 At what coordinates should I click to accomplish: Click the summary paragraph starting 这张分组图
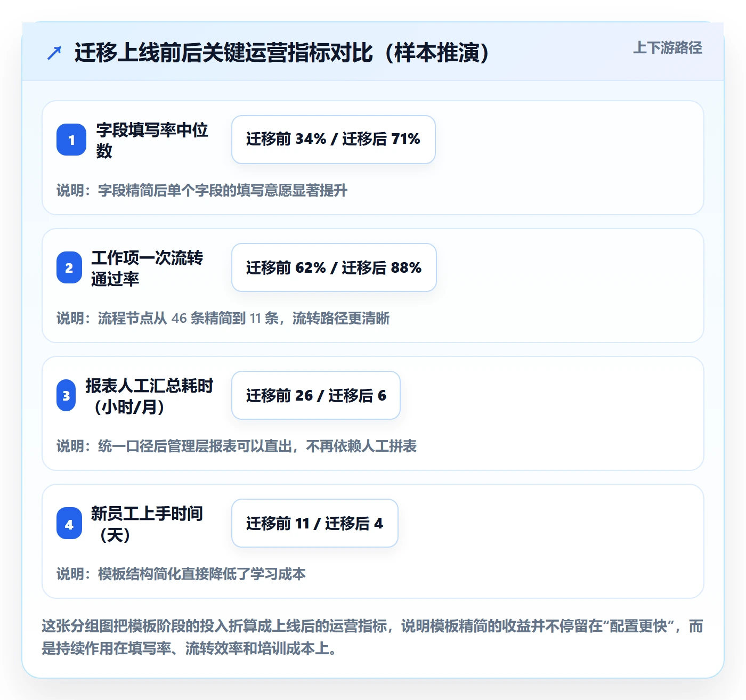click(x=372, y=637)
